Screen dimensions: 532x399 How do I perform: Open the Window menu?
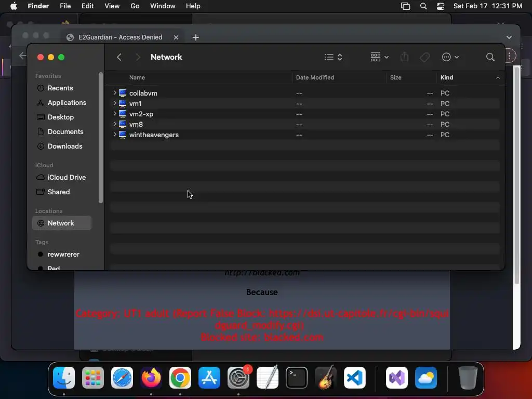163,6
